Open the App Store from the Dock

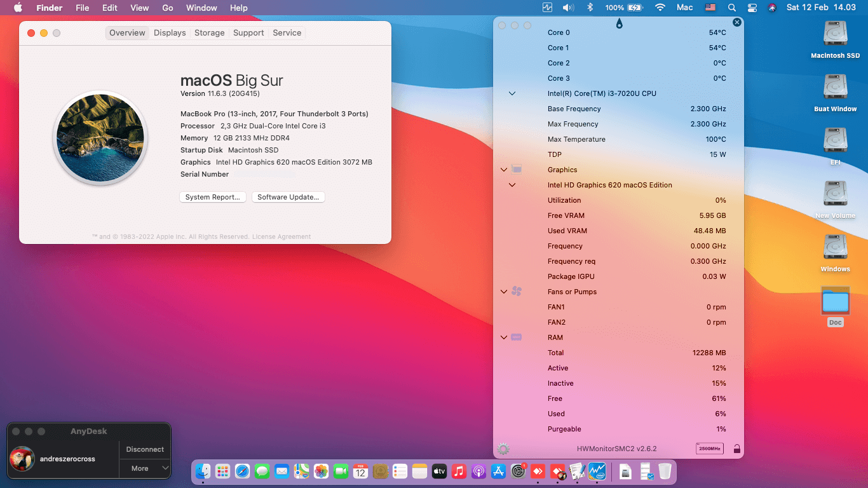click(498, 471)
